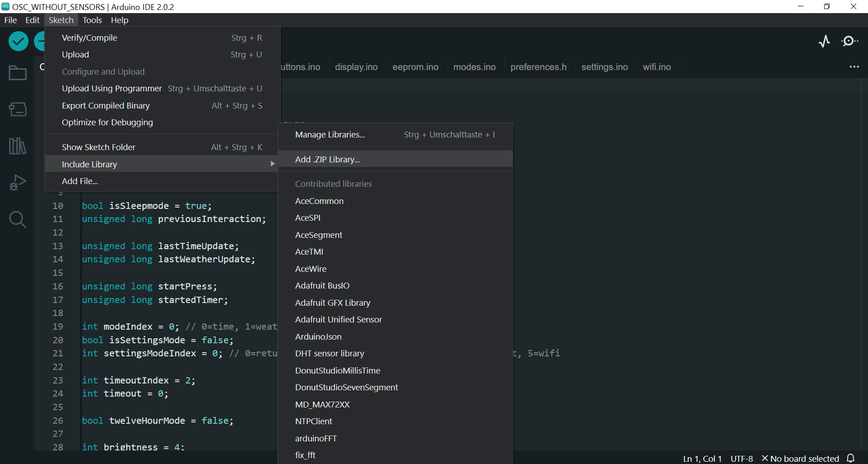Choose Manage Libraries from the submenu

(330, 135)
